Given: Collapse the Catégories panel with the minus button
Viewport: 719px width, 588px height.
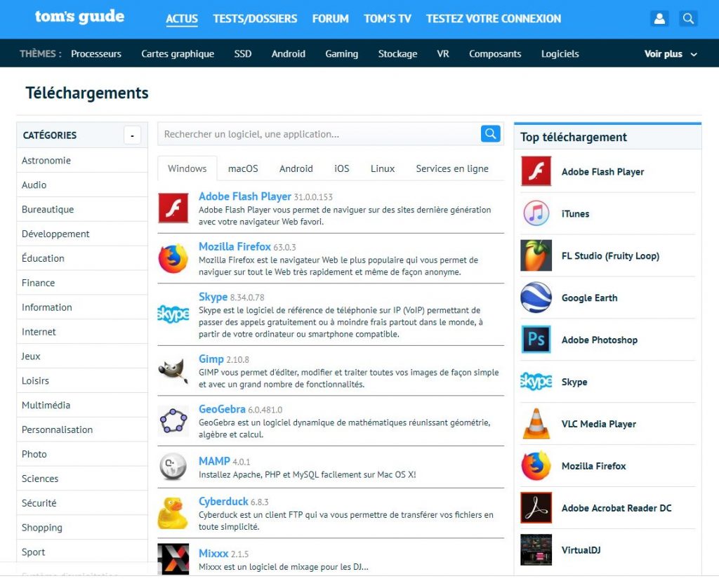Looking at the screenshot, I should point(132,135).
